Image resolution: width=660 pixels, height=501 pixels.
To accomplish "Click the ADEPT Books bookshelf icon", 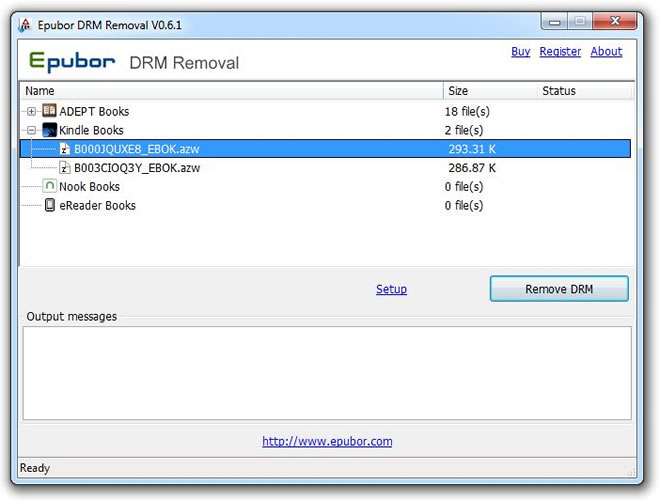I will click(x=49, y=111).
